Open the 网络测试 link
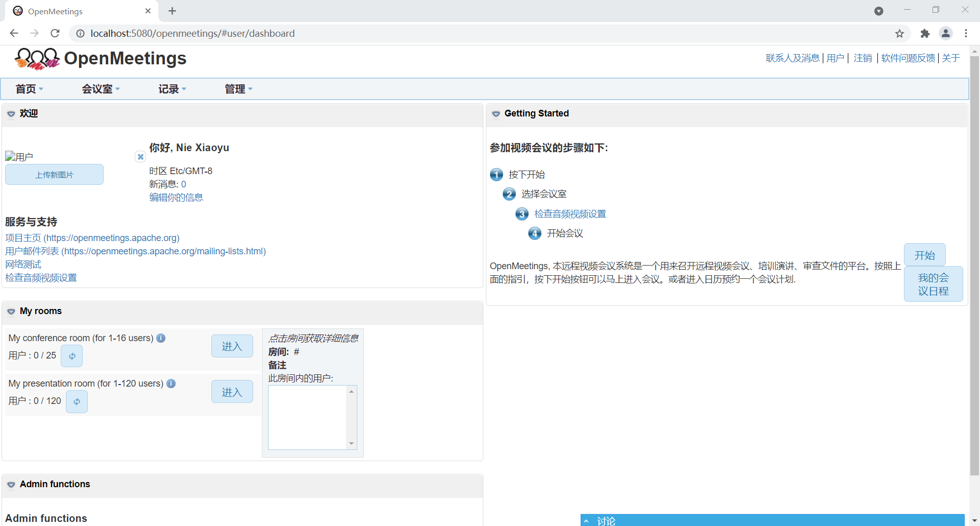The image size is (980, 526). 23,265
